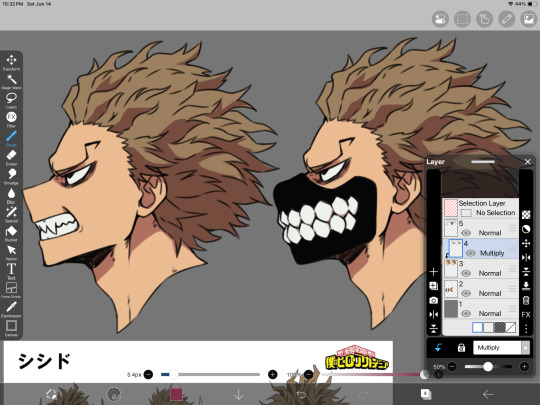The height and width of the screenshot is (405, 540).
Task: Choose the light checkered background swatch
Action: click(x=488, y=327)
